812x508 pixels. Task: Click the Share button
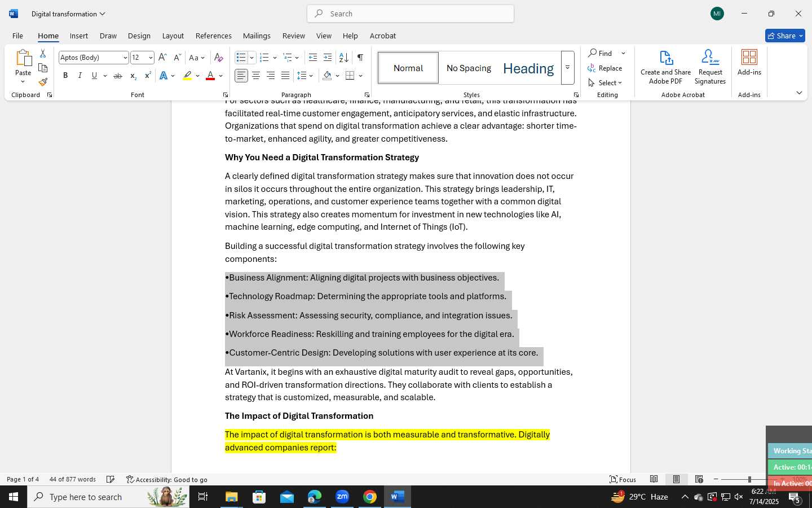(x=785, y=36)
